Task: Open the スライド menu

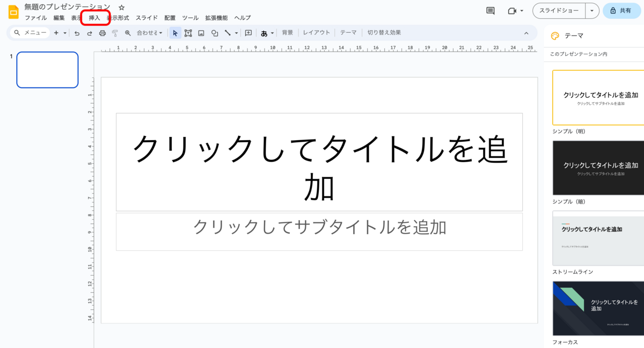Action: [x=147, y=18]
